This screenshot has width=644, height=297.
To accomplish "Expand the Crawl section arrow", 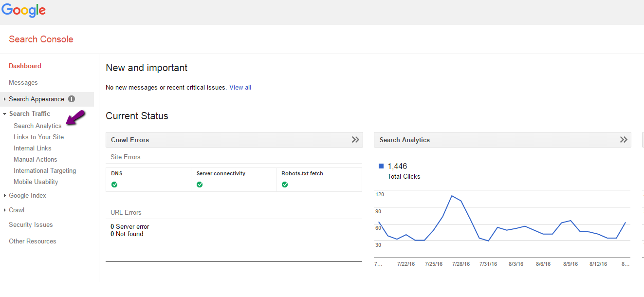I will tap(5, 210).
